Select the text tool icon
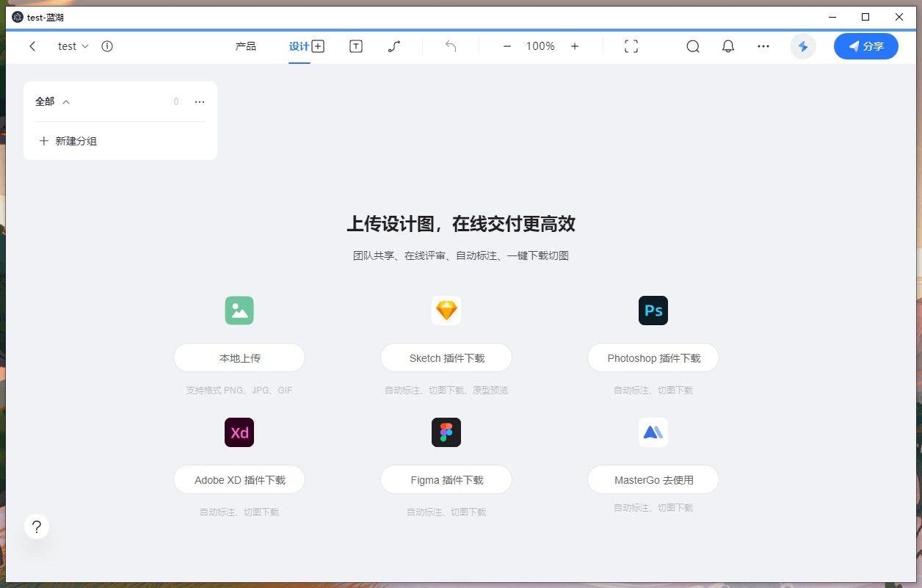This screenshot has height=588, width=922. tap(356, 46)
